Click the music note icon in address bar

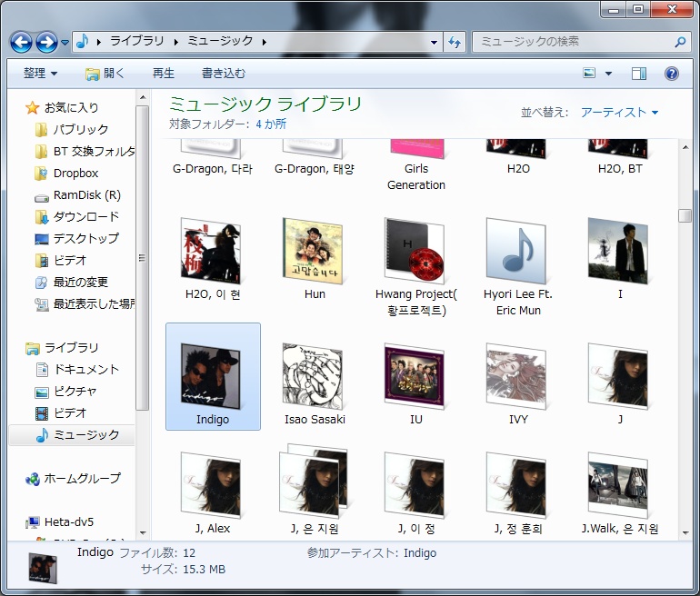point(83,42)
